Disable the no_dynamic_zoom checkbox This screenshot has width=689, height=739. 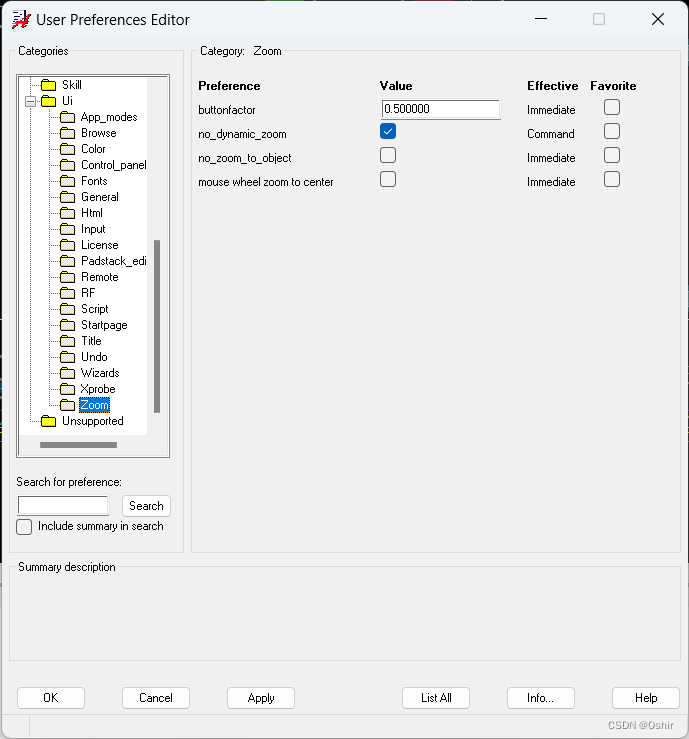388,132
